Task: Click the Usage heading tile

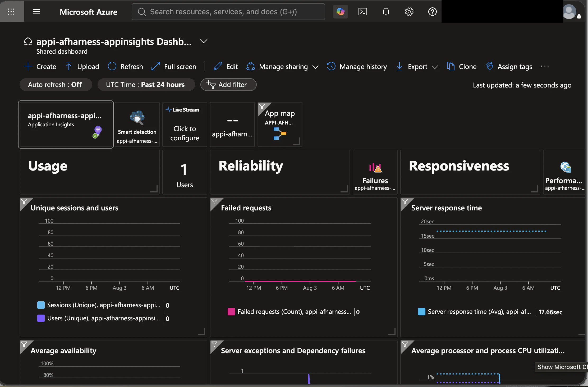Action: (90, 172)
